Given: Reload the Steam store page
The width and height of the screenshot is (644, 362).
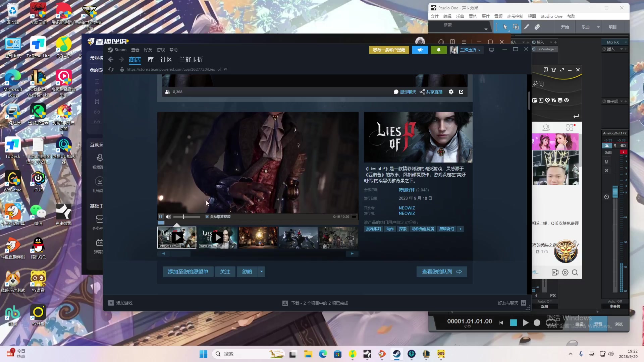Looking at the screenshot, I should coord(111,69).
